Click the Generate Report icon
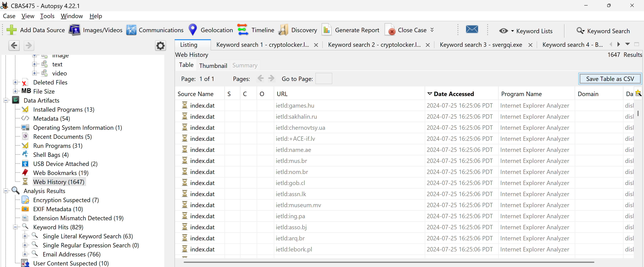644x267 pixels. tap(326, 30)
